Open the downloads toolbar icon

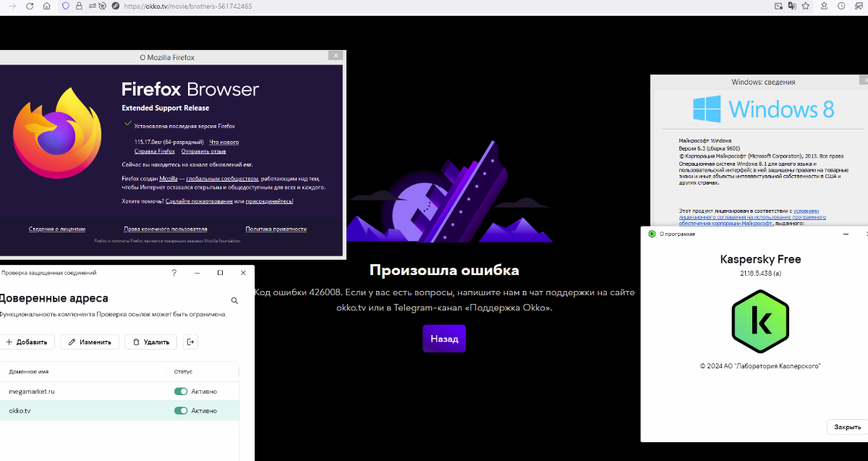(x=825, y=6)
